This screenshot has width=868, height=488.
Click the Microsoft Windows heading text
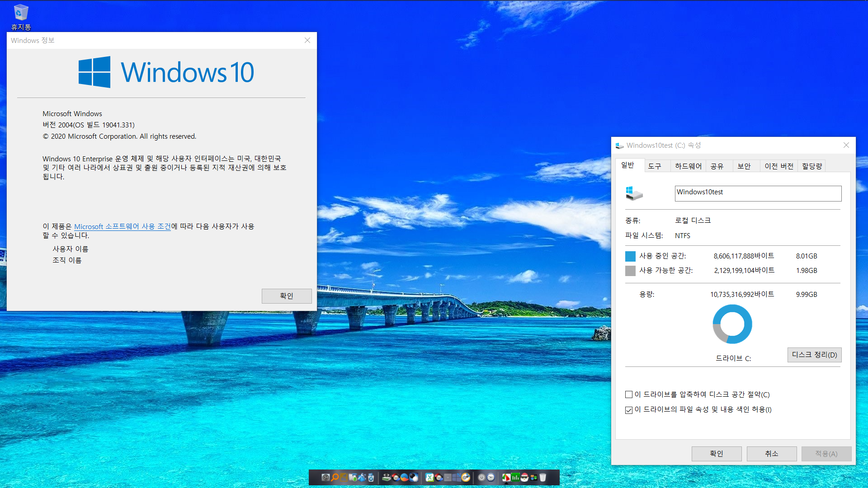point(72,113)
